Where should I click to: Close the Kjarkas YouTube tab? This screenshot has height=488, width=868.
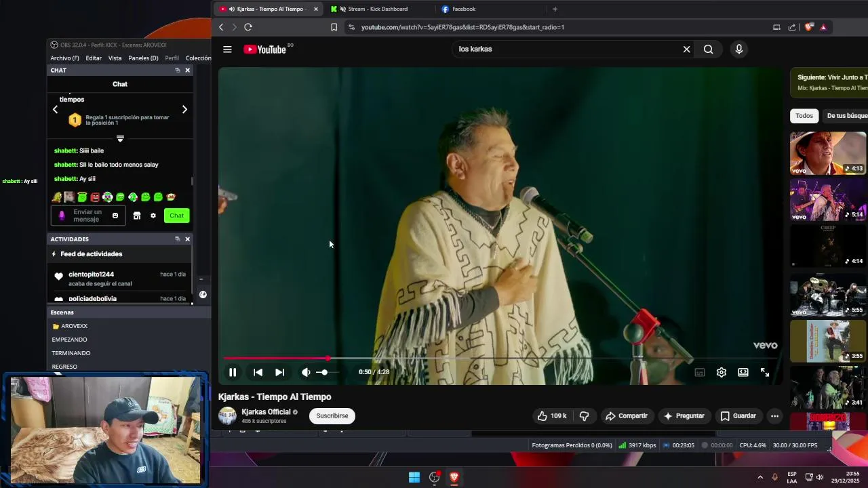315,9
